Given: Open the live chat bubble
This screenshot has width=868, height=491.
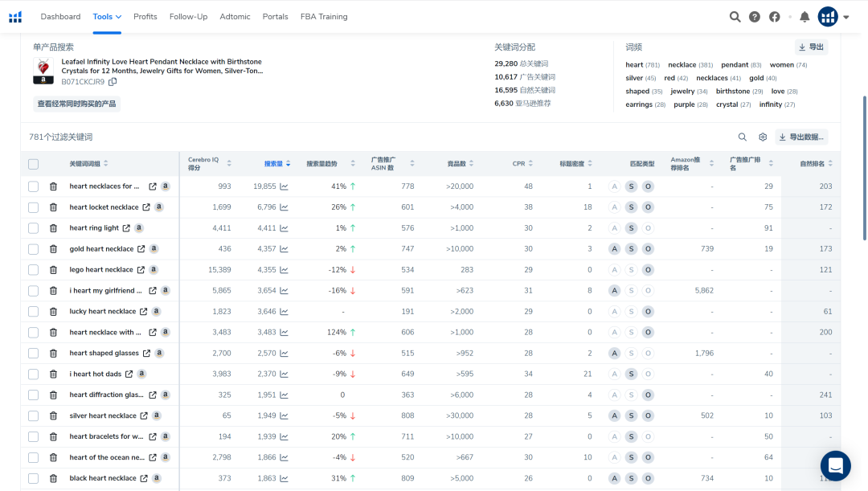Looking at the screenshot, I should [835, 465].
